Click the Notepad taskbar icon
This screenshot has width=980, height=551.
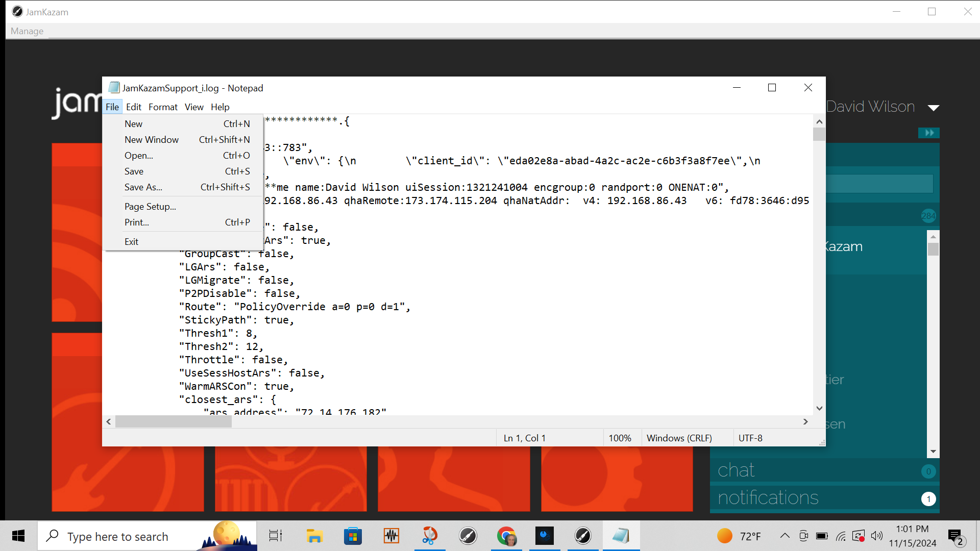pyautogui.click(x=621, y=536)
